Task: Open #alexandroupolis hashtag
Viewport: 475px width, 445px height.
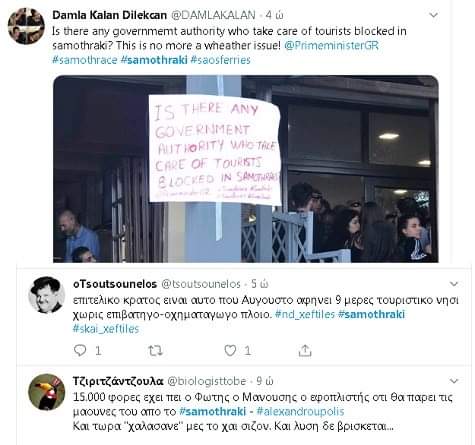Action: point(300,412)
